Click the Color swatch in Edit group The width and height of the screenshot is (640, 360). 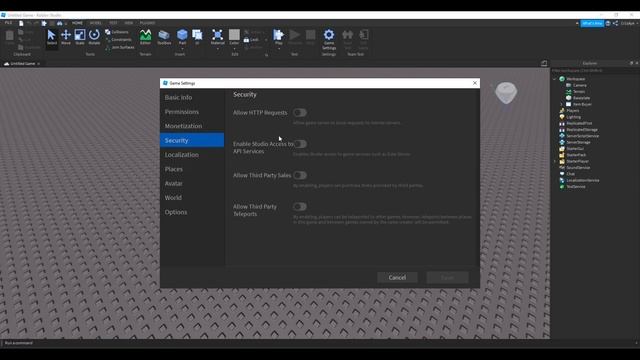coord(234,35)
